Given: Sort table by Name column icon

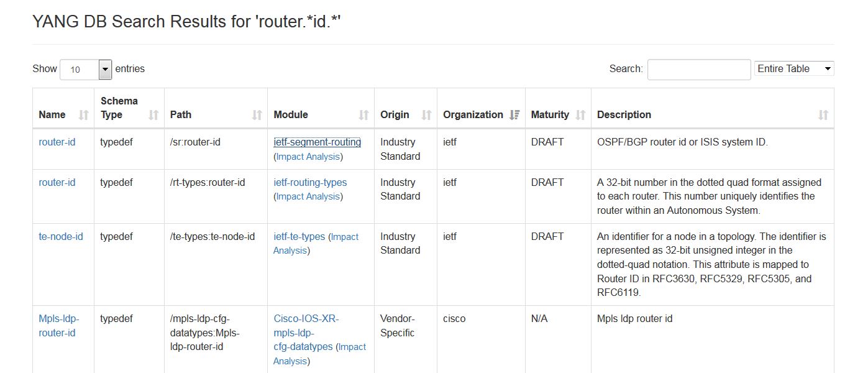Looking at the screenshot, I should pos(84,115).
